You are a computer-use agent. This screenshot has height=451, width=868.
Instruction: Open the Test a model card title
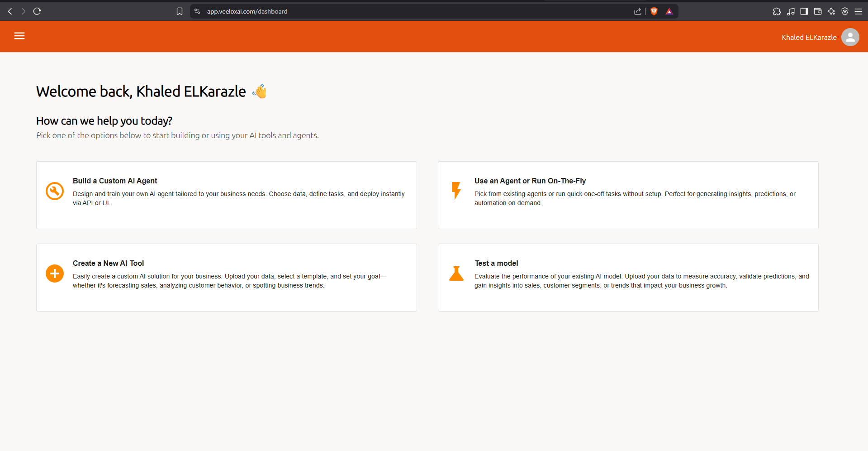point(496,263)
